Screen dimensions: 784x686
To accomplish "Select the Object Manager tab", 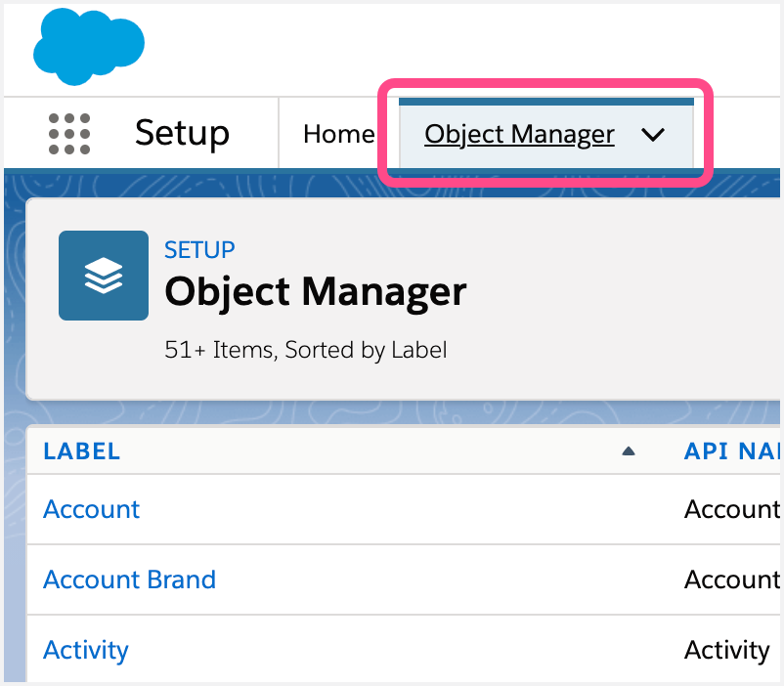I will tap(519, 135).
